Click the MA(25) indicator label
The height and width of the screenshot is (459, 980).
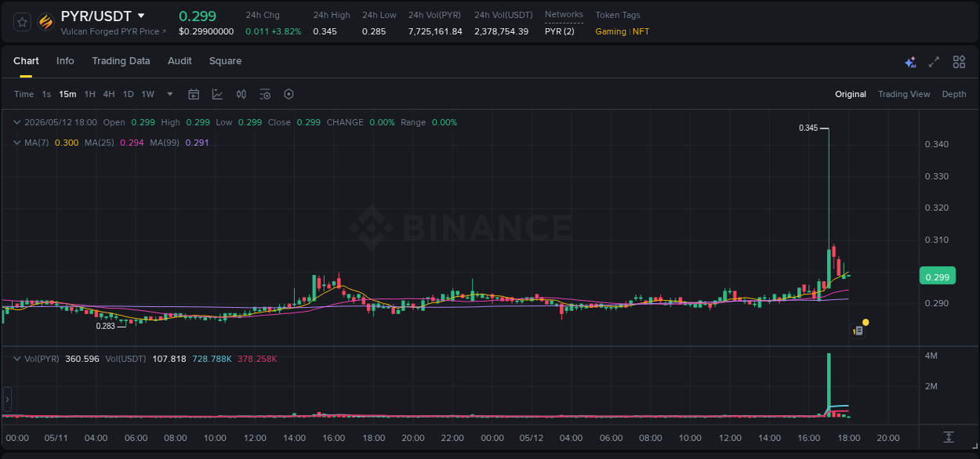pyautogui.click(x=100, y=143)
